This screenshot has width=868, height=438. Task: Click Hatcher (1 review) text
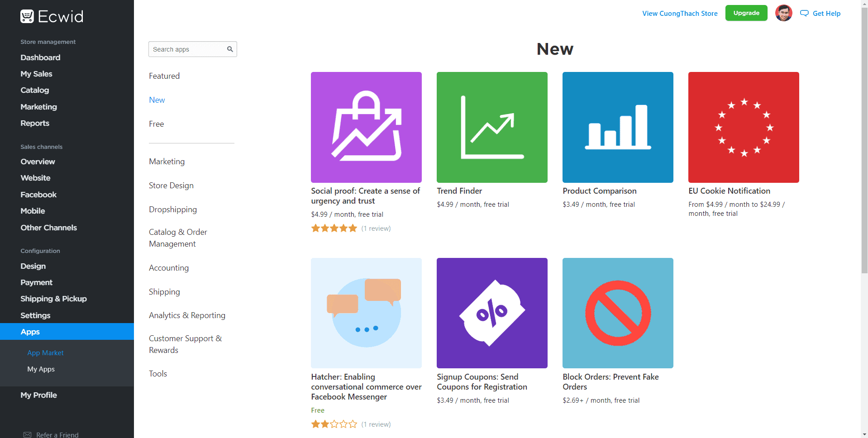[376, 424]
